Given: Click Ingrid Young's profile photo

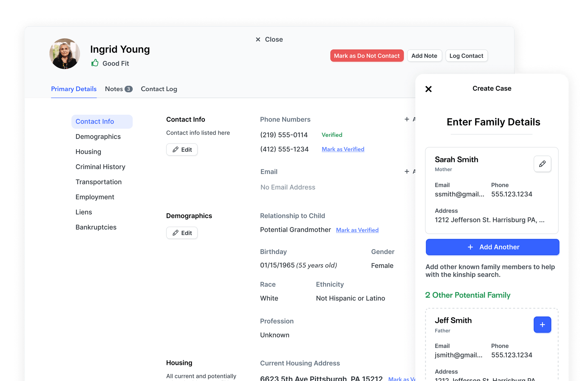Looking at the screenshot, I should pyautogui.click(x=65, y=54).
